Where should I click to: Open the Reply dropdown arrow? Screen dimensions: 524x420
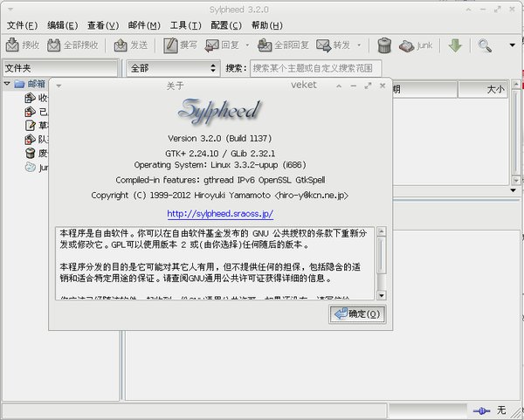pyautogui.click(x=247, y=45)
